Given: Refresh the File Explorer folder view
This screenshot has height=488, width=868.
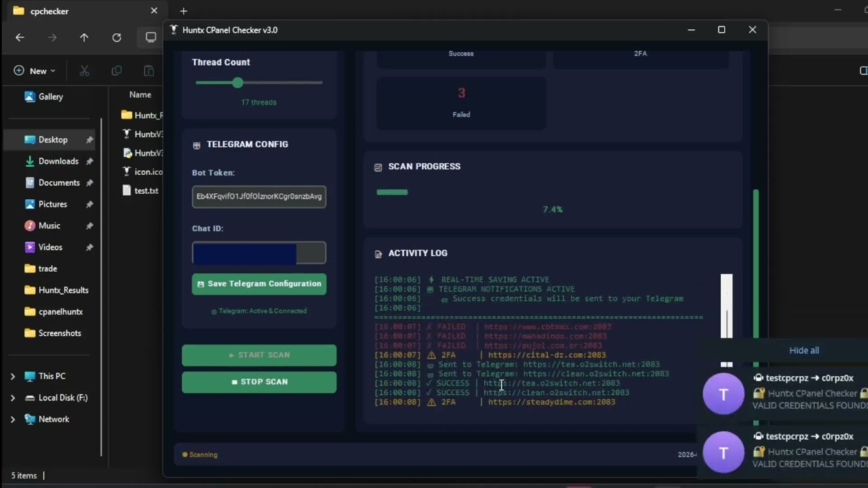Looking at the screenshot, I should (x=117, y=38).
